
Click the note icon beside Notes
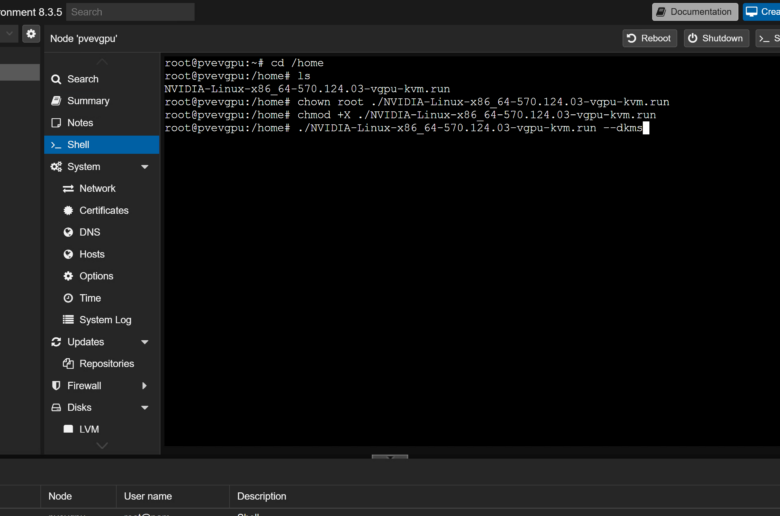[56, 123]
